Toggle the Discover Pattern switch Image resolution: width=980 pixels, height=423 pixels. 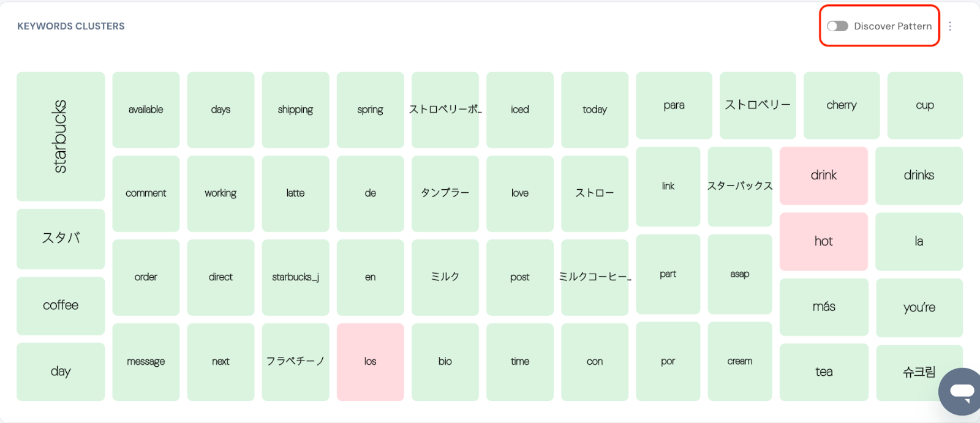click(837, 26)
